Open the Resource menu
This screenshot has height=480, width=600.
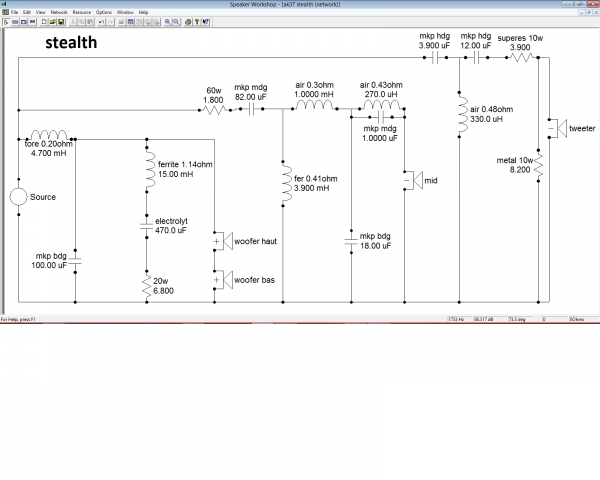(x=81, y=11)
